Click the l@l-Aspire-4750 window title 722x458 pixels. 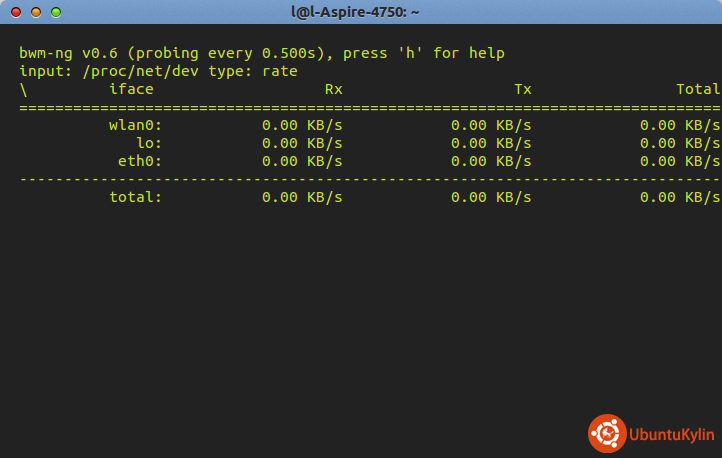361,12
